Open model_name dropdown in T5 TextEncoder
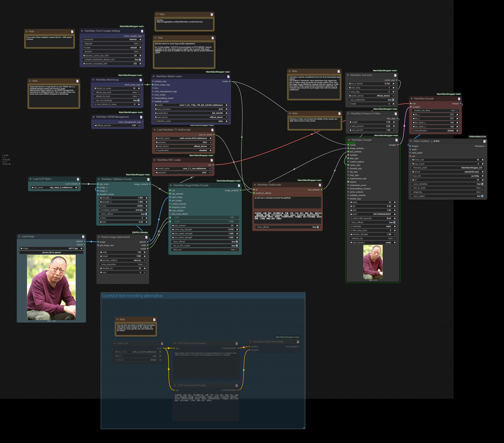 click(x=184, y=138)
